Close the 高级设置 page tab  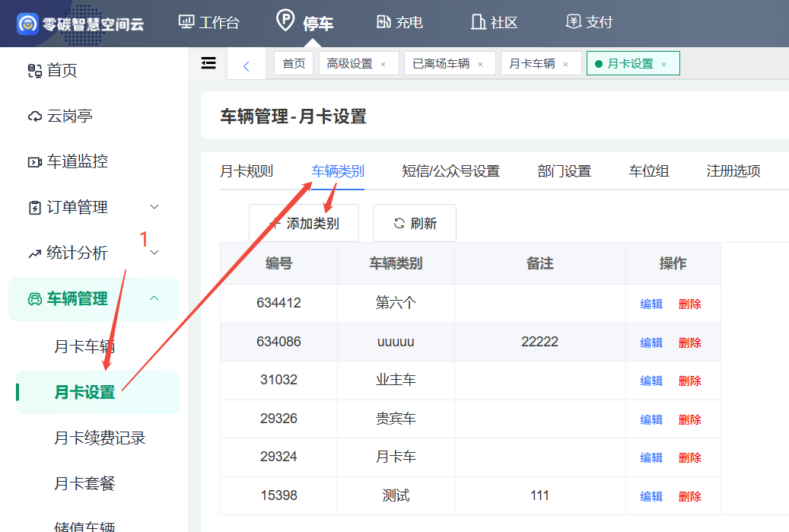pos(383,65)
